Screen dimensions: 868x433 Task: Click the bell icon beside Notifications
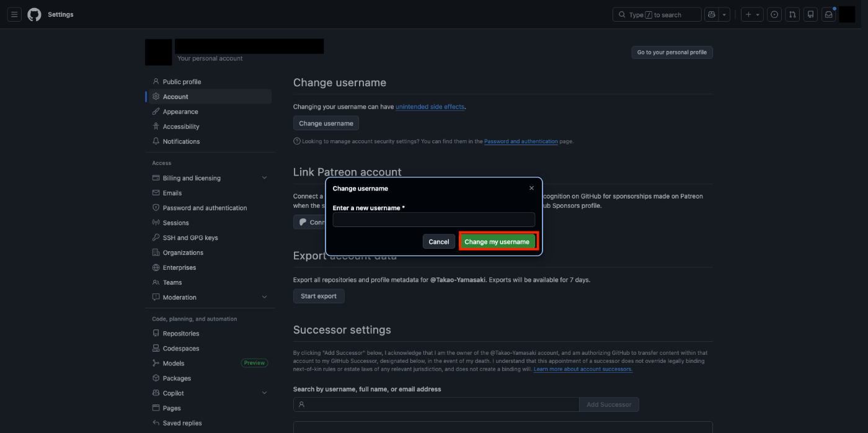tap(156, 141)
